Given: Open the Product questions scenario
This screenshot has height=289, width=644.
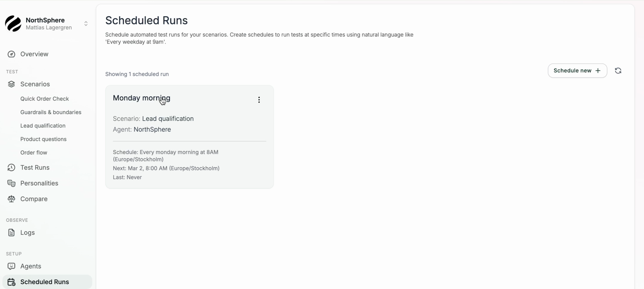Looking at the screenshot, I should pos(43,139).
